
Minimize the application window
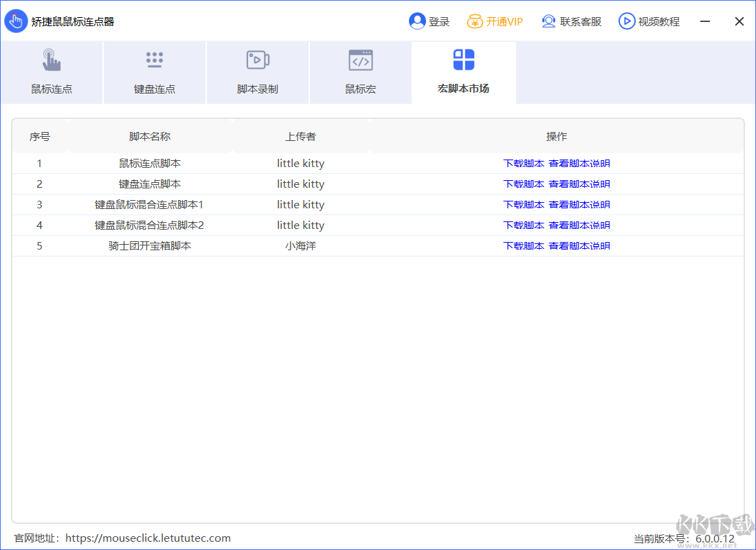click(x=705, y=21)
